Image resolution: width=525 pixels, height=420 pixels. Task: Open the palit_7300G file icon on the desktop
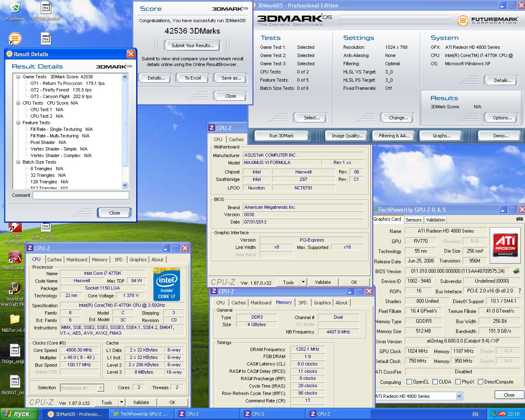pyautogui.click(x=46, y=231)
